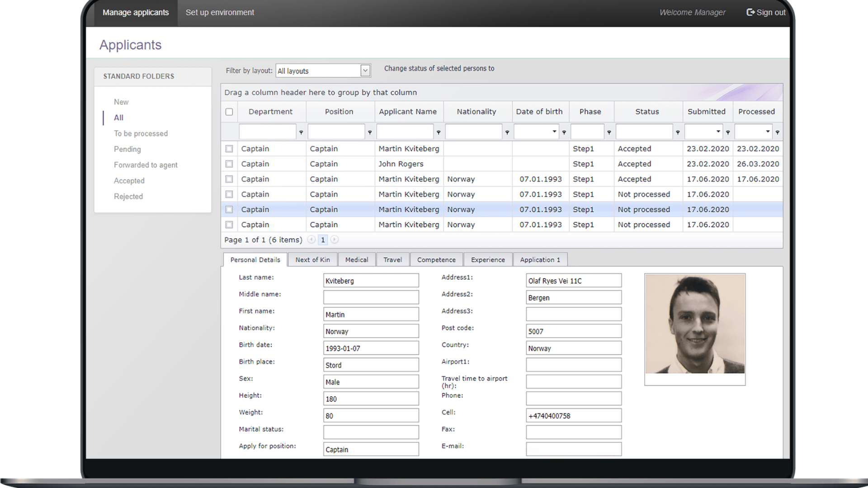The image size is (868, 488).
Task: Check the Accepted Martin Kviteberg row submitted 17.06.2020
Action: click(229, 179)
